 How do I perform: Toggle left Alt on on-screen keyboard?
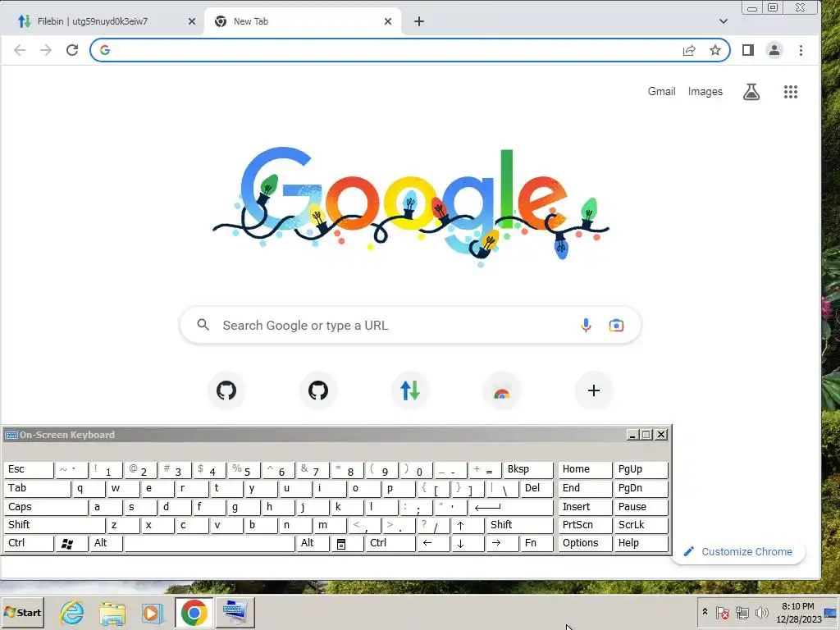click(106, 543)
